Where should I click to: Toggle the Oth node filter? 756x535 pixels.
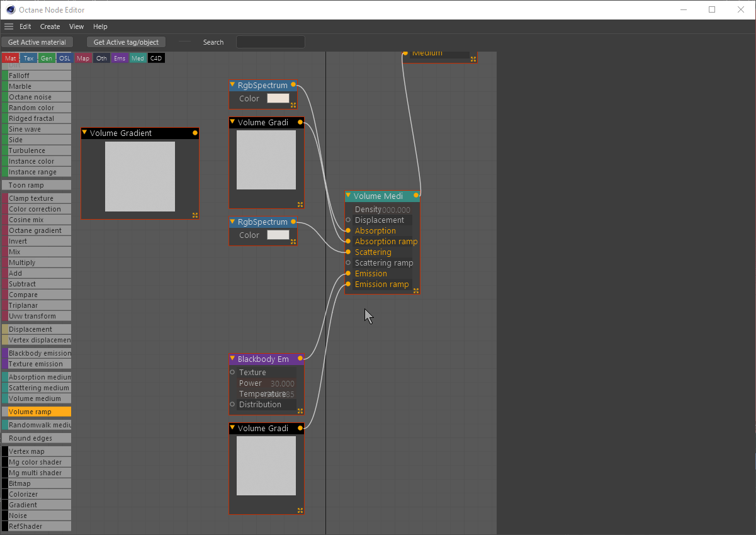point(101,58)
